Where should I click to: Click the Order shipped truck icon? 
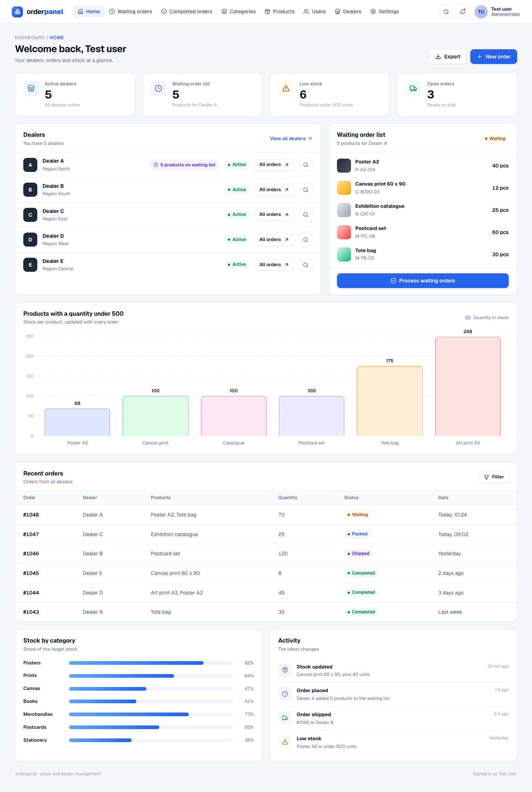(285, 718)
